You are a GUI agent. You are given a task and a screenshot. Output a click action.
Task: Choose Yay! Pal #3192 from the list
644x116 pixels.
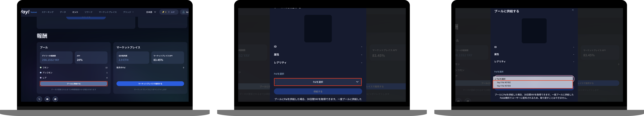(x=533, y=82)
